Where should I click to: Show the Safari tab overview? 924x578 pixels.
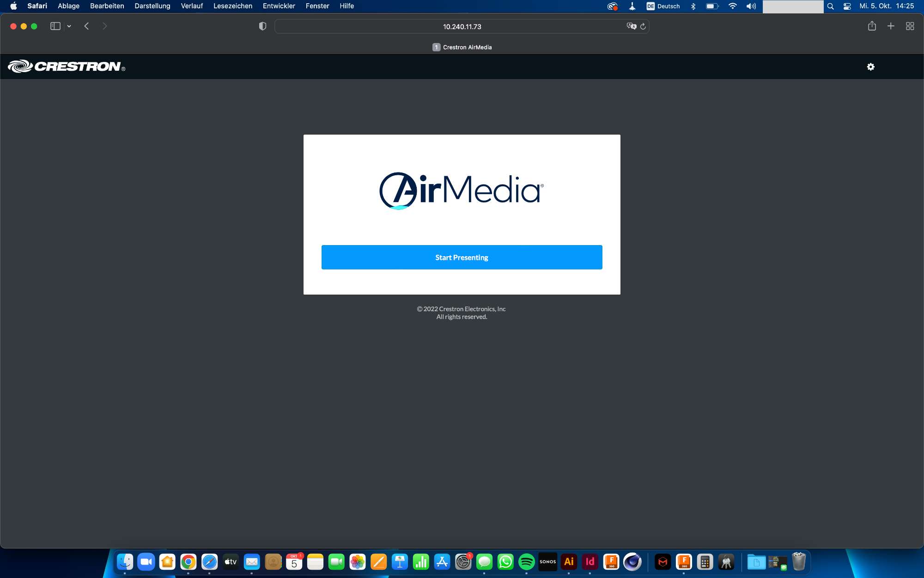(x=910, y=26)
